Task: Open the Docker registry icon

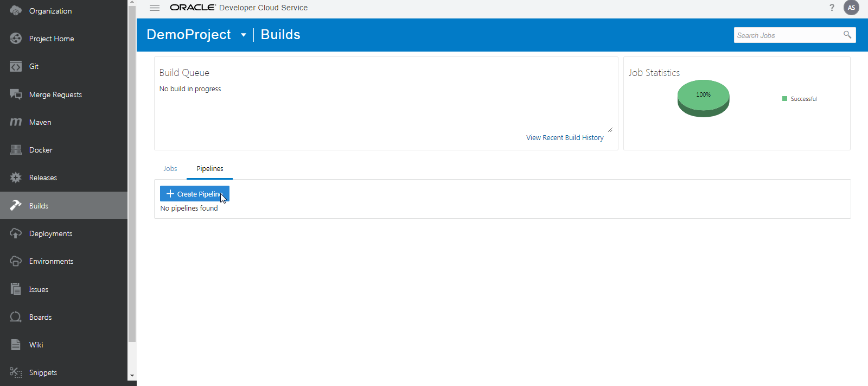Action: [16, 150]
